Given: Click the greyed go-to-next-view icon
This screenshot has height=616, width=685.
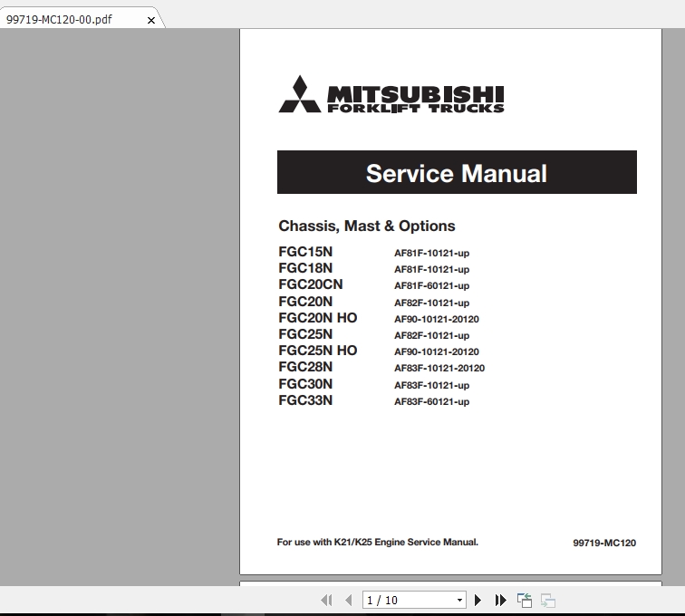Looking at the screenshot, I should point(548,601).
